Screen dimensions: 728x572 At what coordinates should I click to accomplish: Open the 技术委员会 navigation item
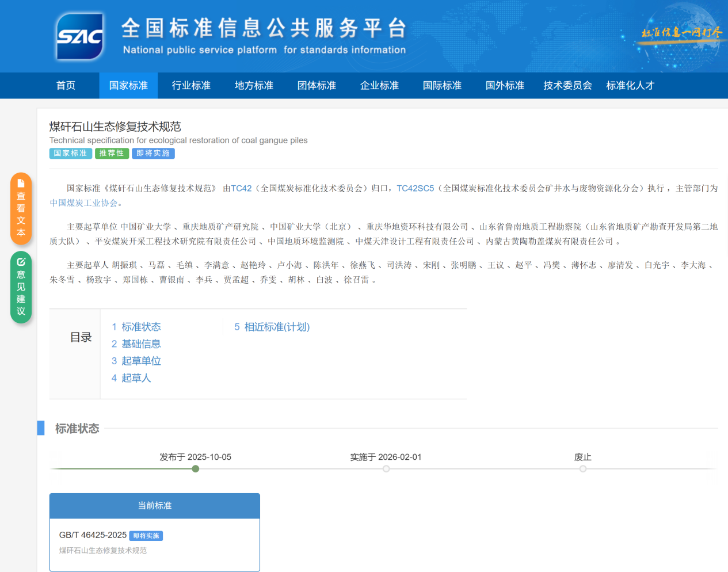(567, 86)
